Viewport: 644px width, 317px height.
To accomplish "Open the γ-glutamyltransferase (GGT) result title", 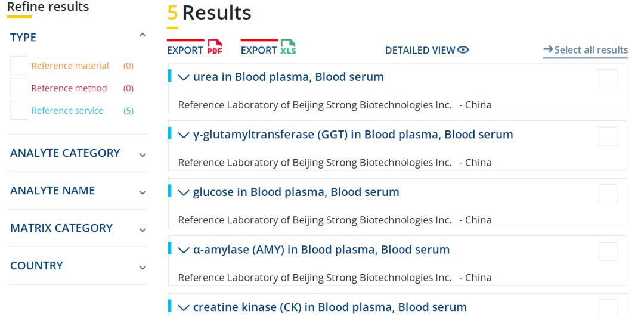I will 353,135.
